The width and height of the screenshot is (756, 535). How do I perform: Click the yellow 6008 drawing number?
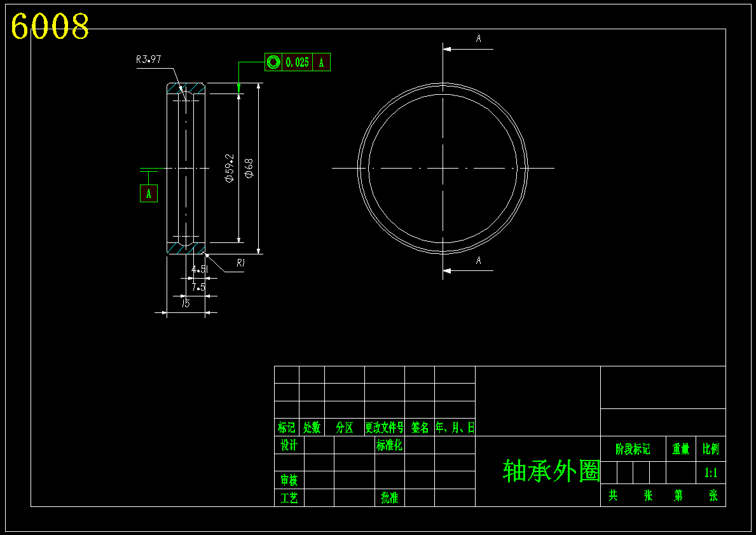[x=50, y=26]
